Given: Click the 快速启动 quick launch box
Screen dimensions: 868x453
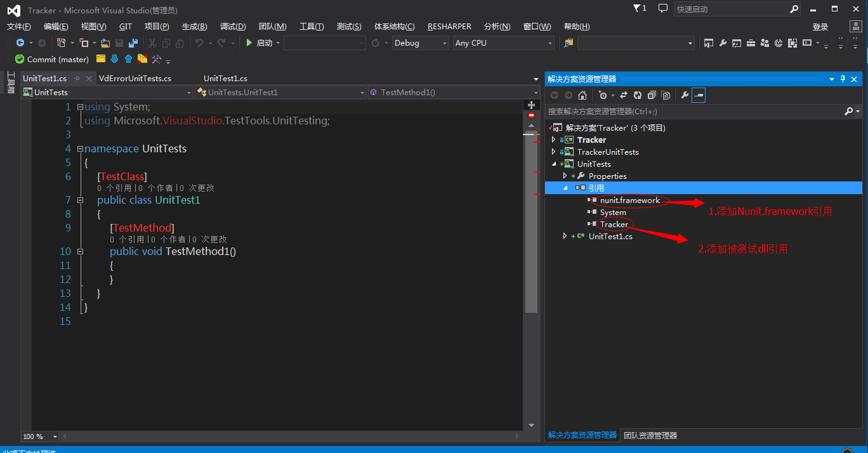Looking at the screenshot, I should tap(732, 9).
